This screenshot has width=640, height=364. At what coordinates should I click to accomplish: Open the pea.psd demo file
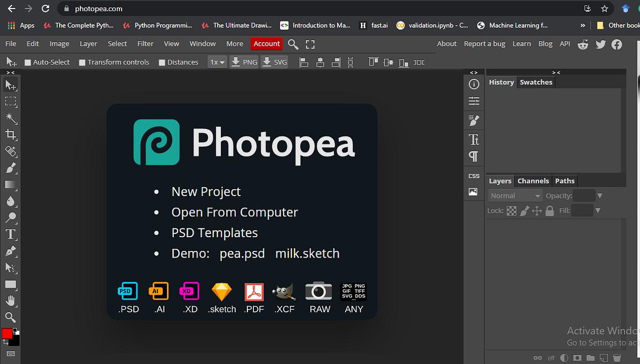point(242,254)
